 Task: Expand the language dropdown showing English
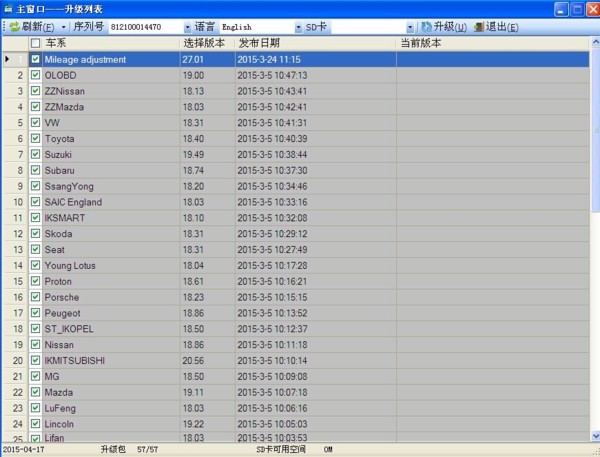[299, 27]
